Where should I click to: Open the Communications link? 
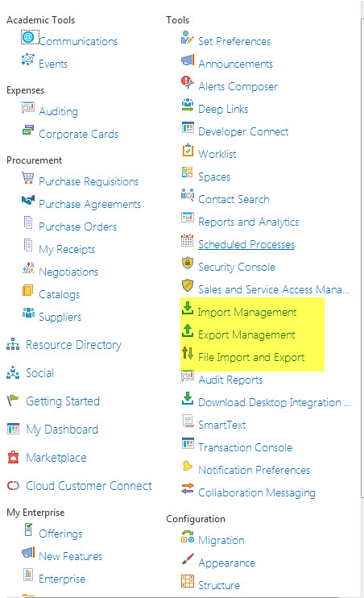[x=78, y=41]
